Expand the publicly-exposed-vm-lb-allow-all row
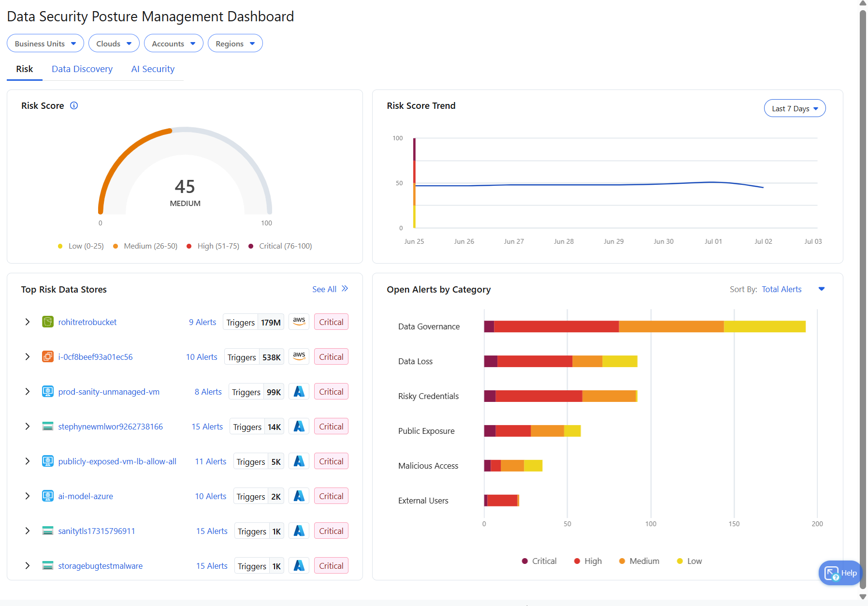This screenshot has height=606, width=868. (x=28, y=461)
